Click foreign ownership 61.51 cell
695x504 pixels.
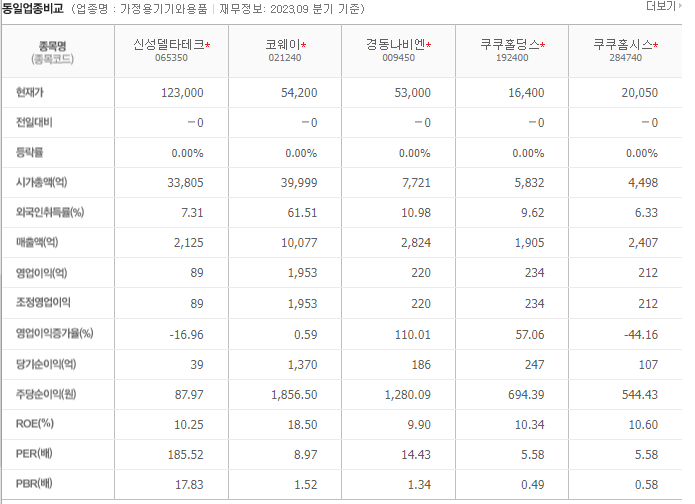coord(302,213)
